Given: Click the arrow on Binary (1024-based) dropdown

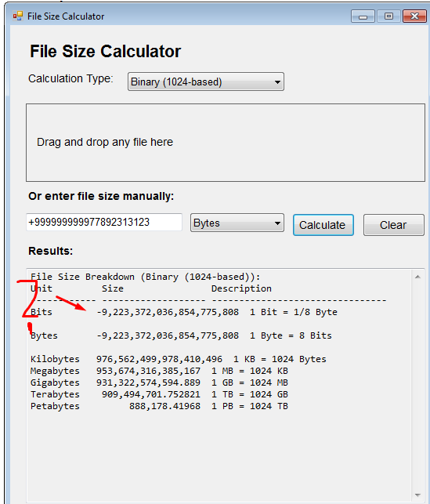Looking at the screenshot, I should tap(277, 82).
